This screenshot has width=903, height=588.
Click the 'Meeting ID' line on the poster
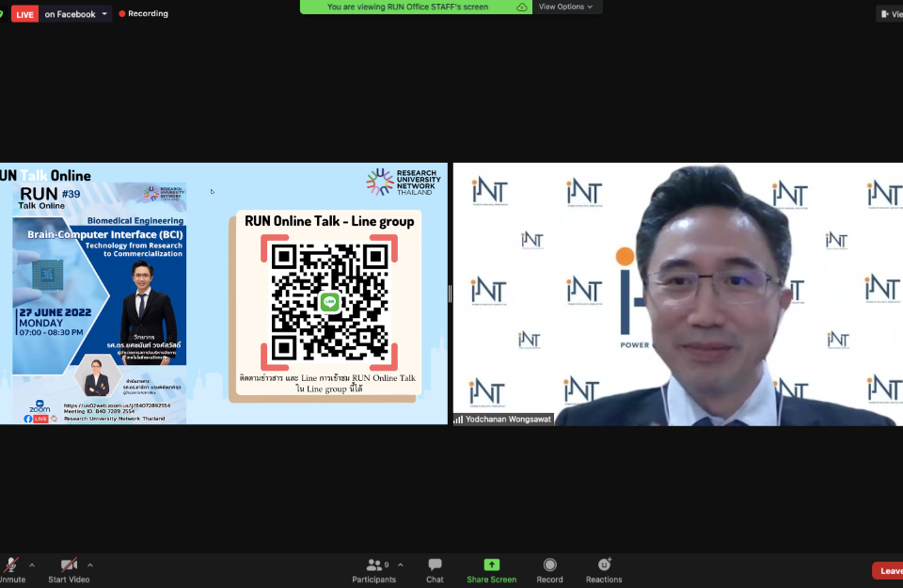pos(99,411)
